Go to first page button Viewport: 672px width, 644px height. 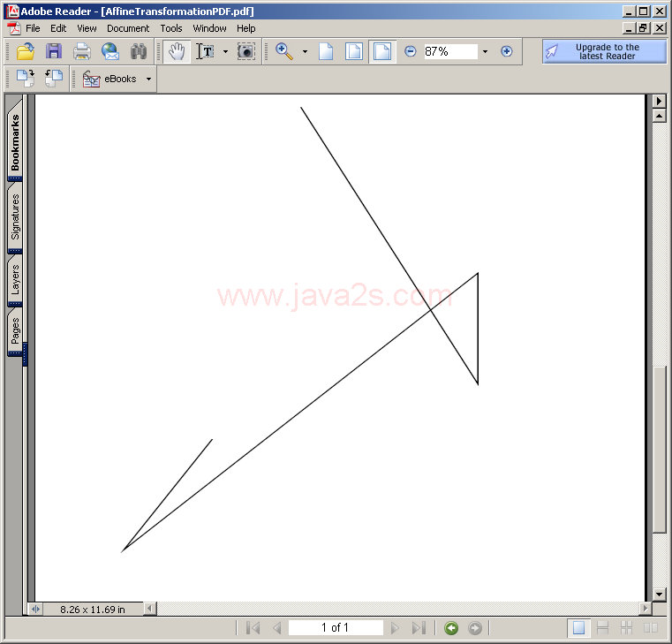(x=253, y=628)
